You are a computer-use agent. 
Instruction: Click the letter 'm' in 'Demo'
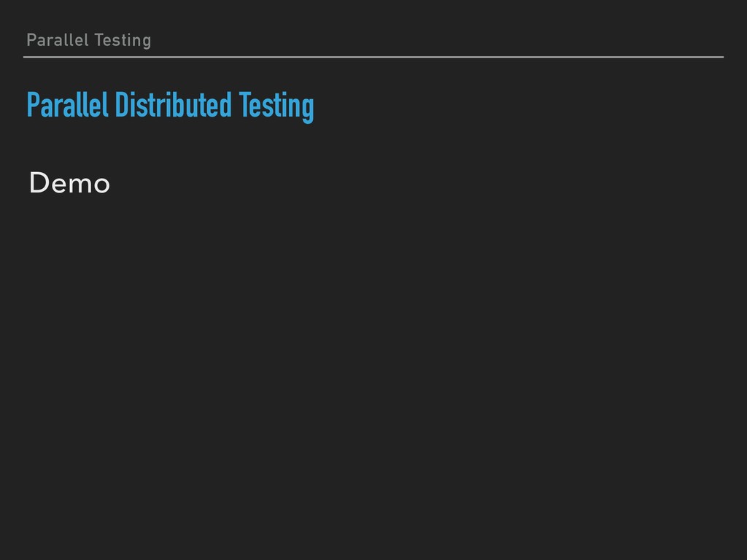point(79,185)
